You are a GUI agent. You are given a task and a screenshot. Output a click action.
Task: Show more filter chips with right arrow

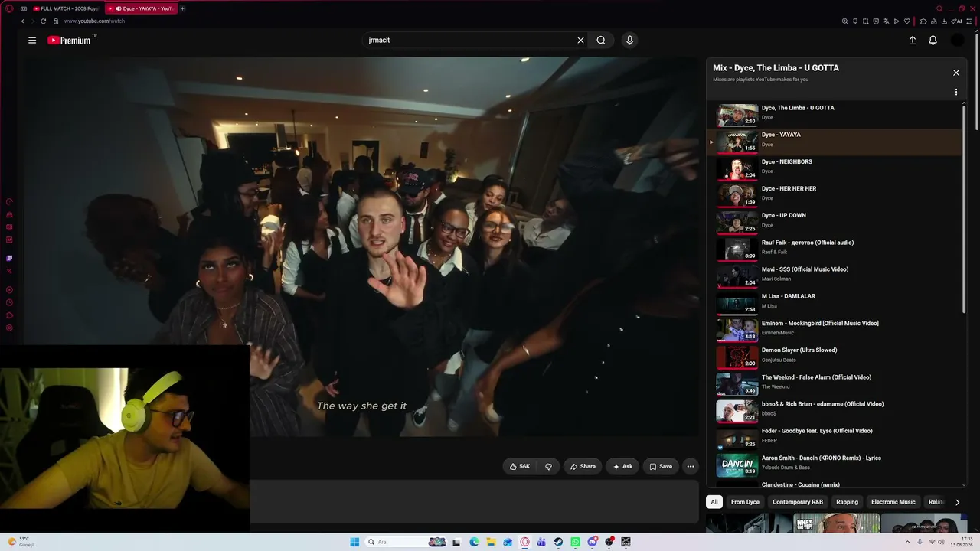[957, 502]
